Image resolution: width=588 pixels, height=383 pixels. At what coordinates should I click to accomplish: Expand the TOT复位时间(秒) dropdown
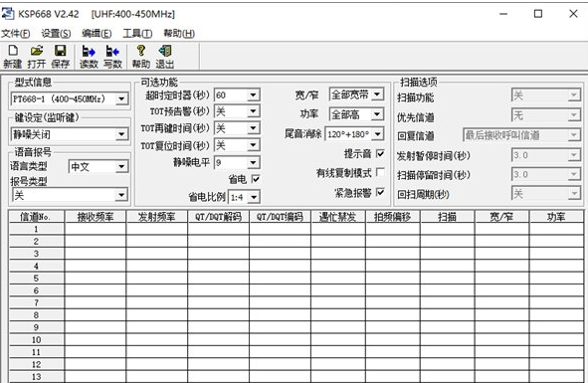tap(253, 145)
